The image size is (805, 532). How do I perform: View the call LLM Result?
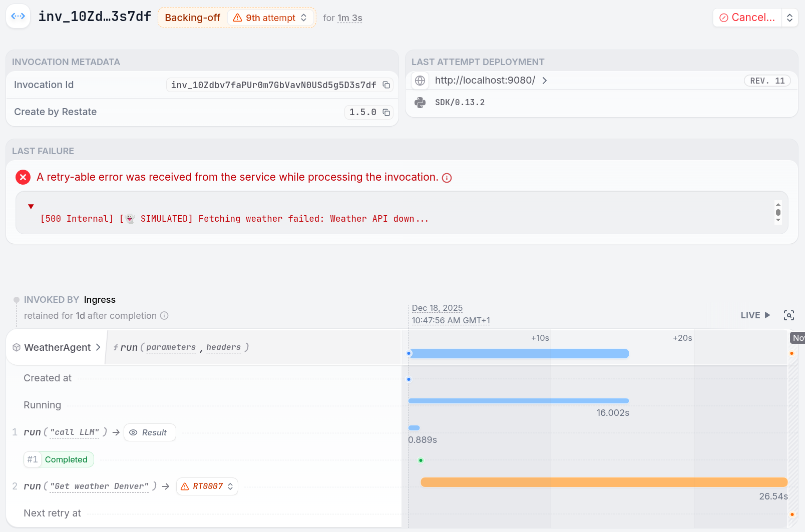click(150, 432)
